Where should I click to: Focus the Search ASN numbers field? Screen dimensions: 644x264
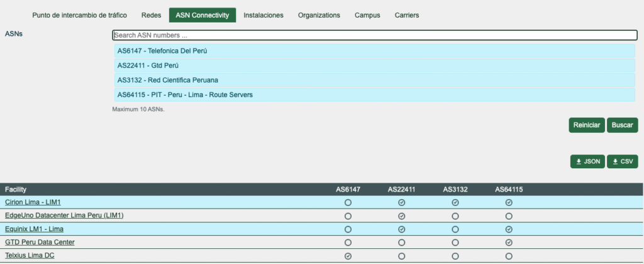374,35
